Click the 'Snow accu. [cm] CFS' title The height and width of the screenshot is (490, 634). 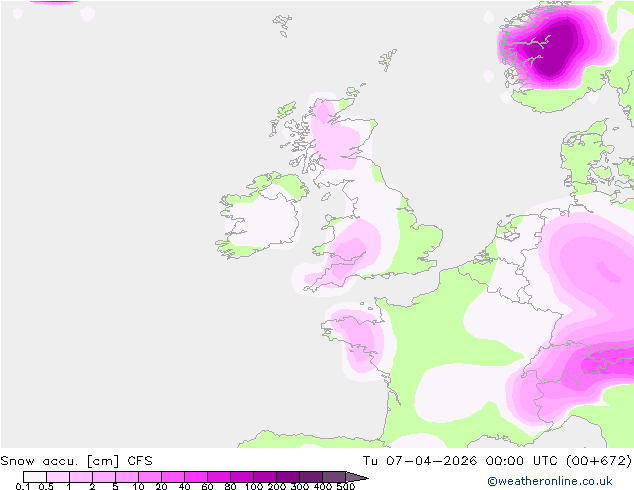coord(76,461)
